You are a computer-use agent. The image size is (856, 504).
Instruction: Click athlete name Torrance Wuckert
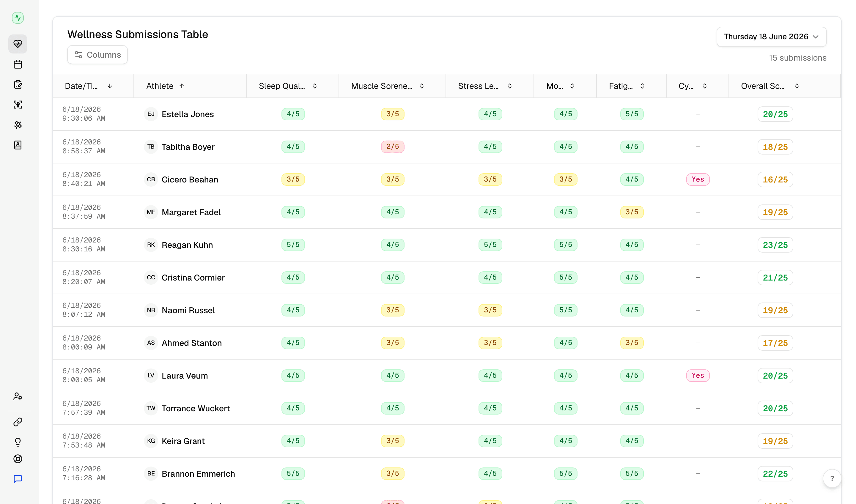coord(196,408)
